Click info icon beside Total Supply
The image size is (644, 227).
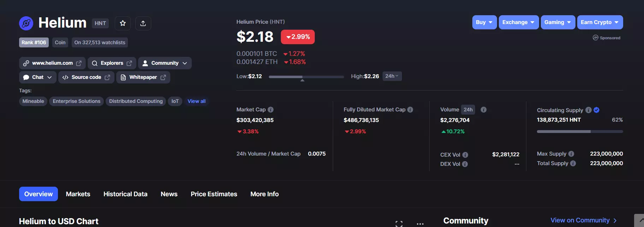(573, 163)
